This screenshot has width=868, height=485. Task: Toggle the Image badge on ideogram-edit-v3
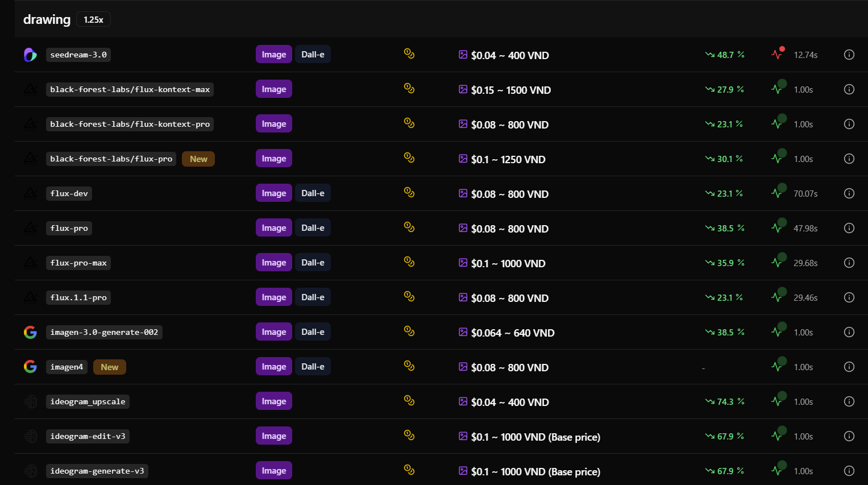[273, 436]
